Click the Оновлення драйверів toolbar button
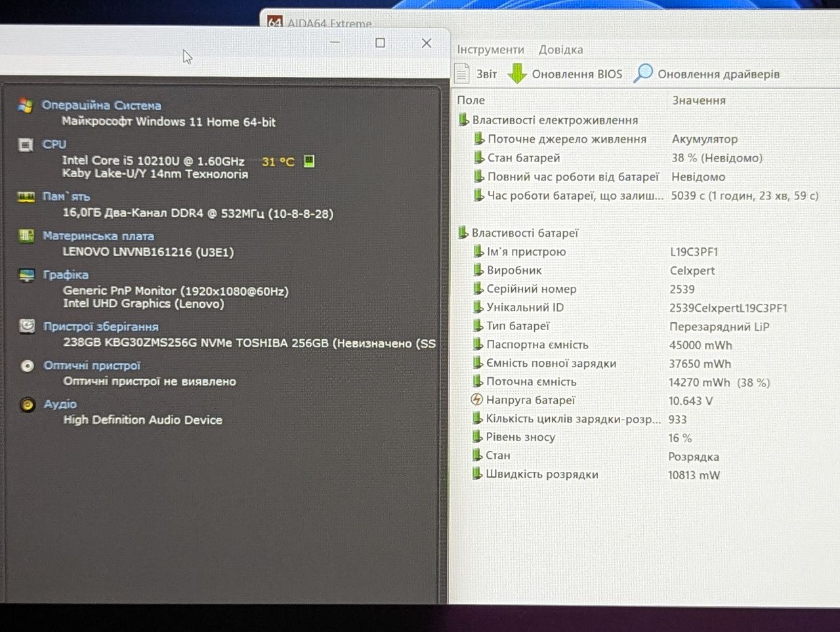The width and height of the screenshot is (840, 632). coord(707,74)
